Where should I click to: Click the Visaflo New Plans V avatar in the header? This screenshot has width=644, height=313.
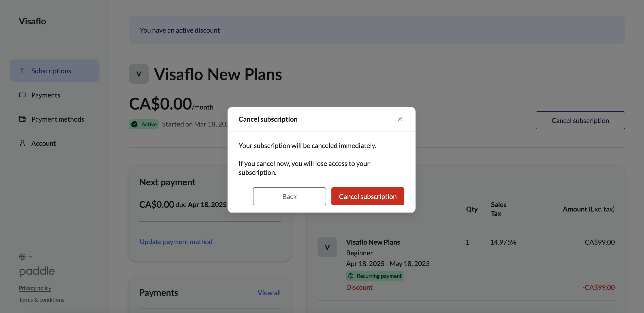point(139,74)
